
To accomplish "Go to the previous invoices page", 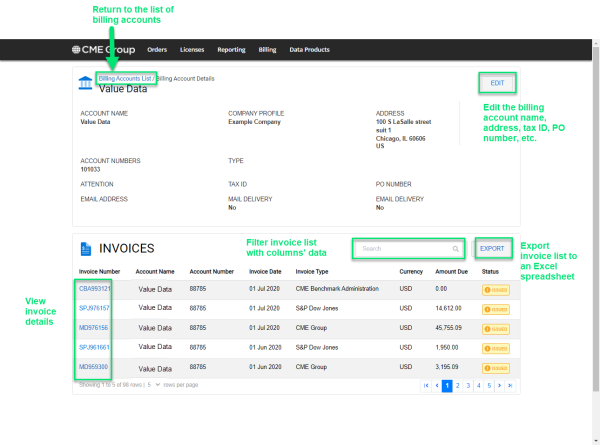I will [437, 385].
